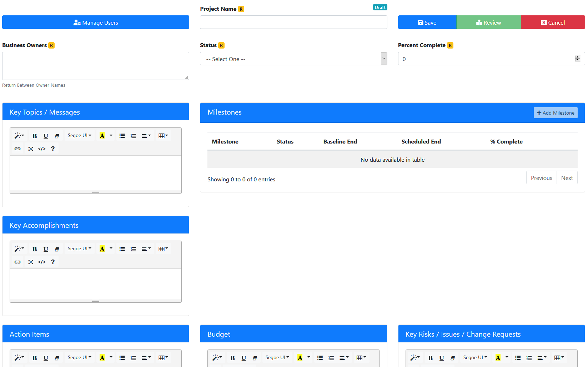
Task: Open help in Key Accomplishments editor
Action: 53,262
